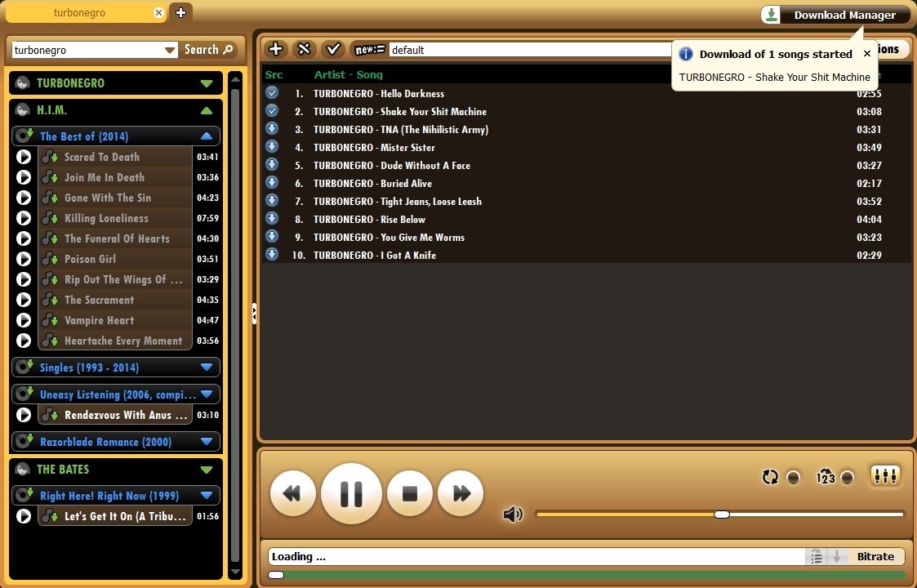Play The Sacrament
Image resolution: width=917 pixels, height=588 pixels.
[x=24, y=300]
